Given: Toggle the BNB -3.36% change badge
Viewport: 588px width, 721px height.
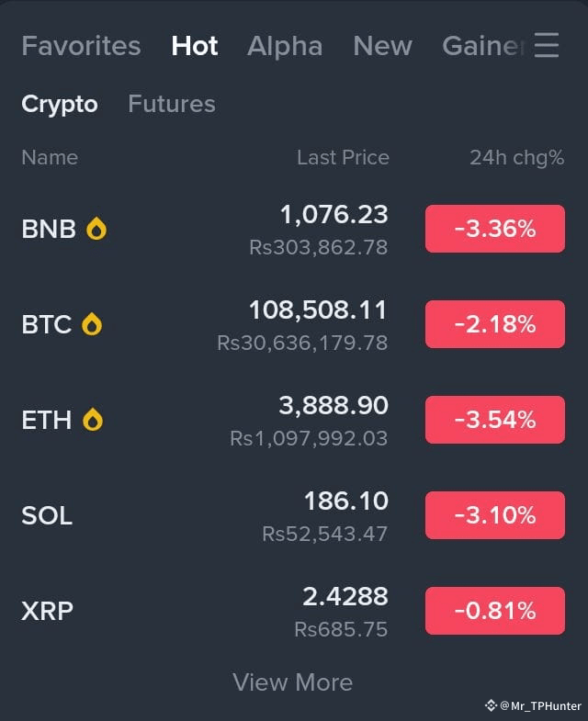Looking at the screenshot, I should click(495, 229).
